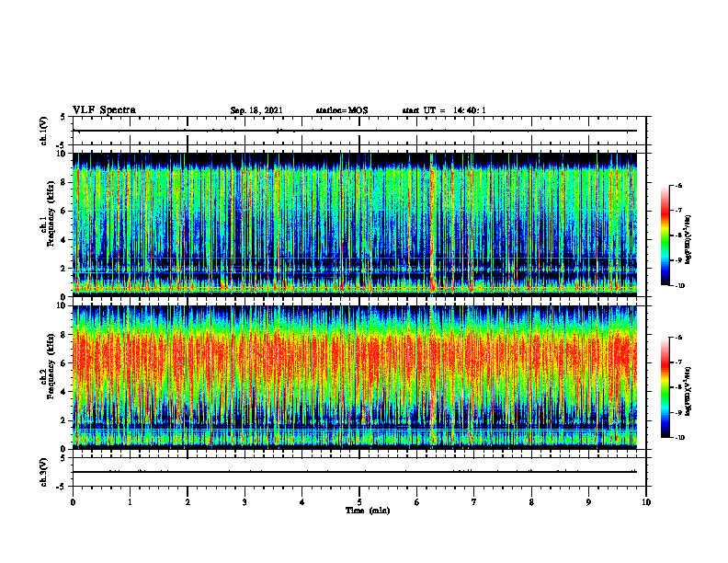
Task: Click the "8" kHz tick on ch.1 frequency axis
Action: 64,182
